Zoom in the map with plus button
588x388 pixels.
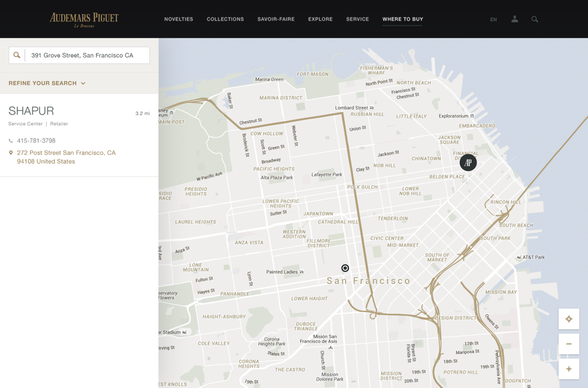(x=569, y=369)
